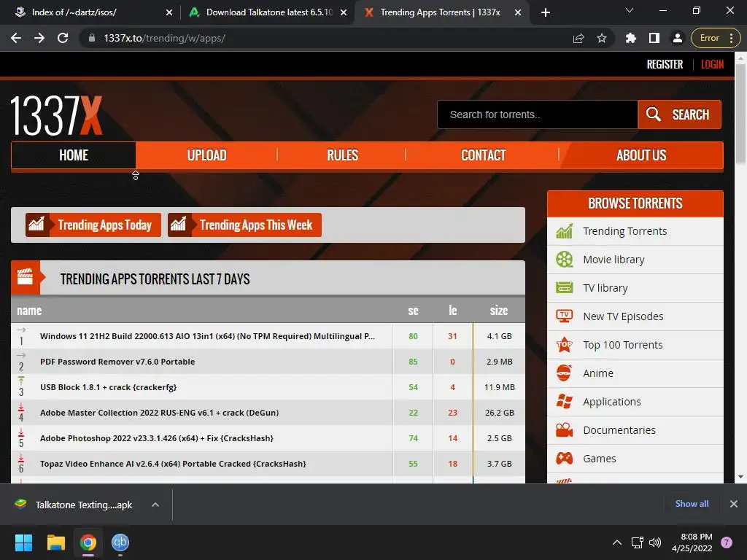Open Adobe Master Collection 2022 torrent

pyautogui.click(x=159, y=413)
